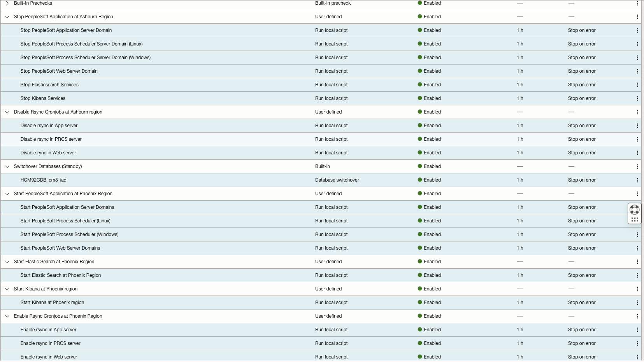Click the 'Stop PeopleSoft Web Server Domain' step name
644x362 pixels.
pos(59,71)
